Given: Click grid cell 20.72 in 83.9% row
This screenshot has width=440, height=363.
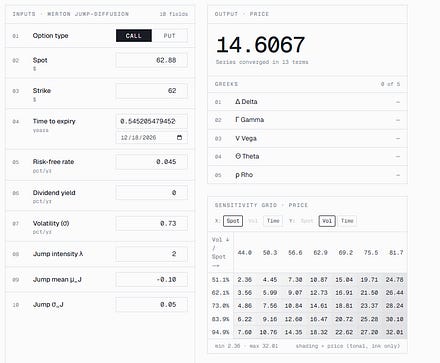Looking at the screenshot, I should 344,319.
